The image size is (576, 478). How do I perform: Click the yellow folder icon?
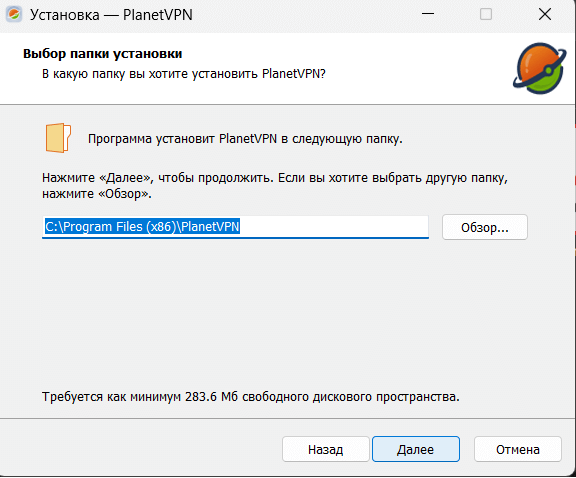click(x=58, y=138)
